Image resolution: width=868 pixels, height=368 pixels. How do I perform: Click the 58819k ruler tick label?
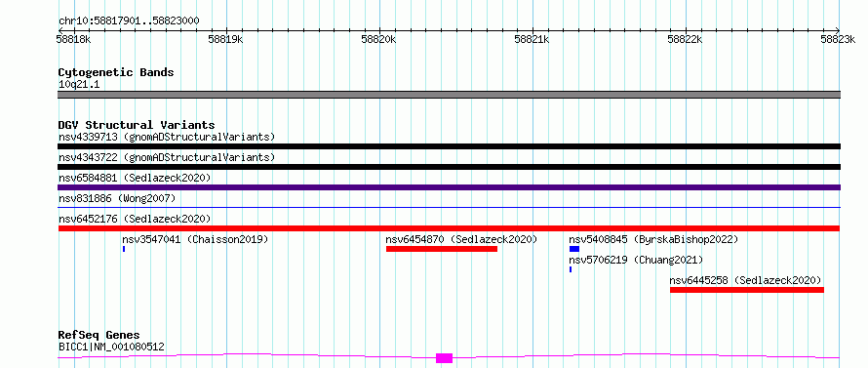point(225,39)
